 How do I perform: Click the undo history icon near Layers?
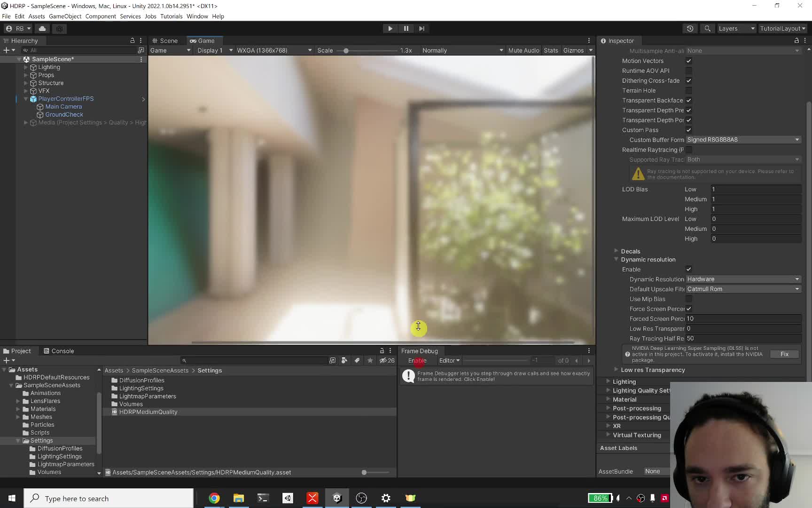(x=690, y=29)
